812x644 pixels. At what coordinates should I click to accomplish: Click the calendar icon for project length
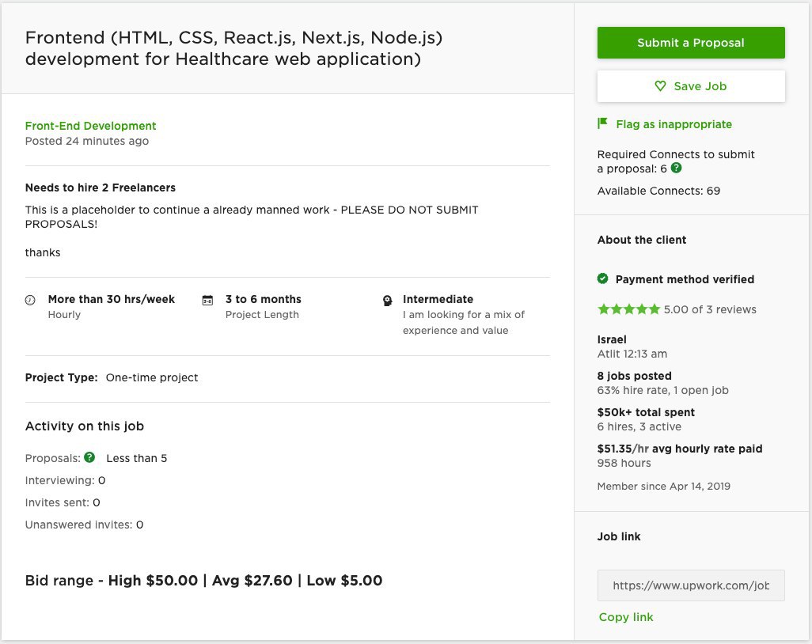207,300
